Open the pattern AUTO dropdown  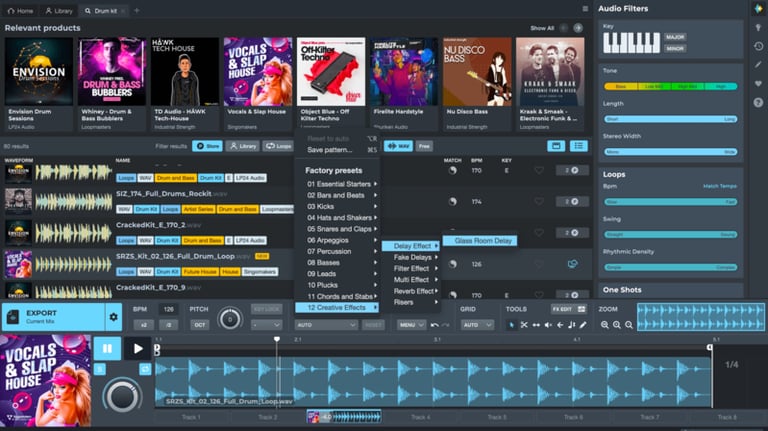coord(326,325)
